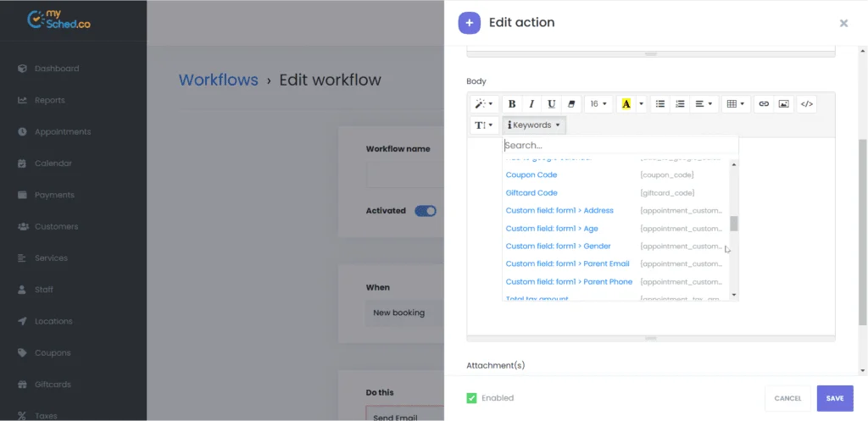This screenshot has height=421, width=868.
Task: Toggle underline formatting
Action: tap(551, 104)
